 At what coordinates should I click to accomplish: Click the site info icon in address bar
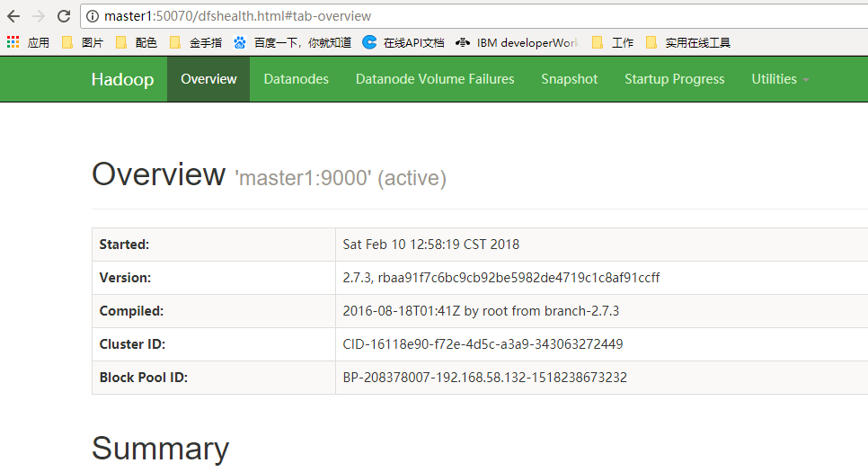click(x=93, y=16)
